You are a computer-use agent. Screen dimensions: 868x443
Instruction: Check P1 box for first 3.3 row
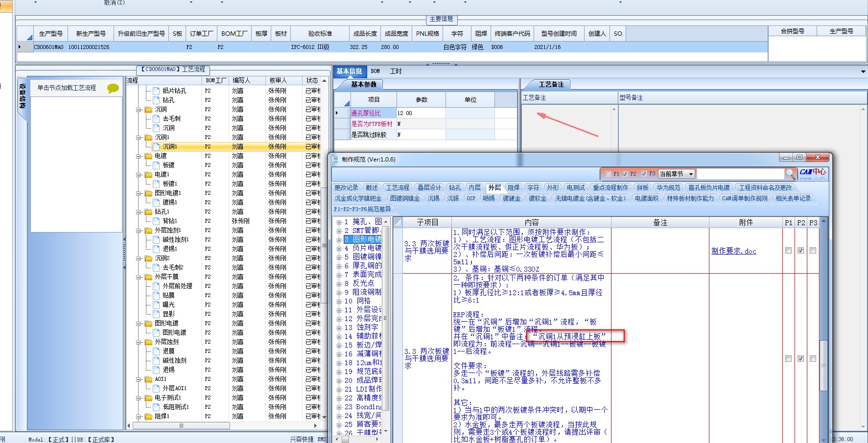pos(788,250)
